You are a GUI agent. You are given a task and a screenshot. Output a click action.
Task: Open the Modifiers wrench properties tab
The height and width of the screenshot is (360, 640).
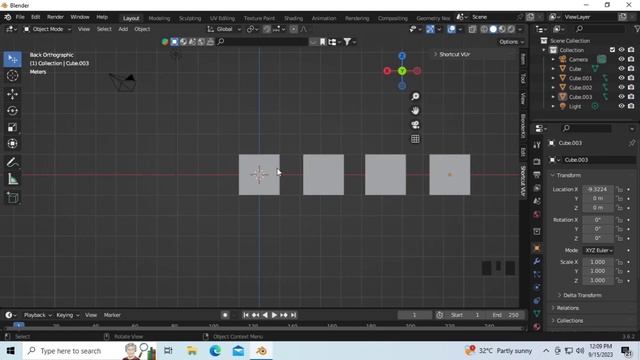pos(537,261)
